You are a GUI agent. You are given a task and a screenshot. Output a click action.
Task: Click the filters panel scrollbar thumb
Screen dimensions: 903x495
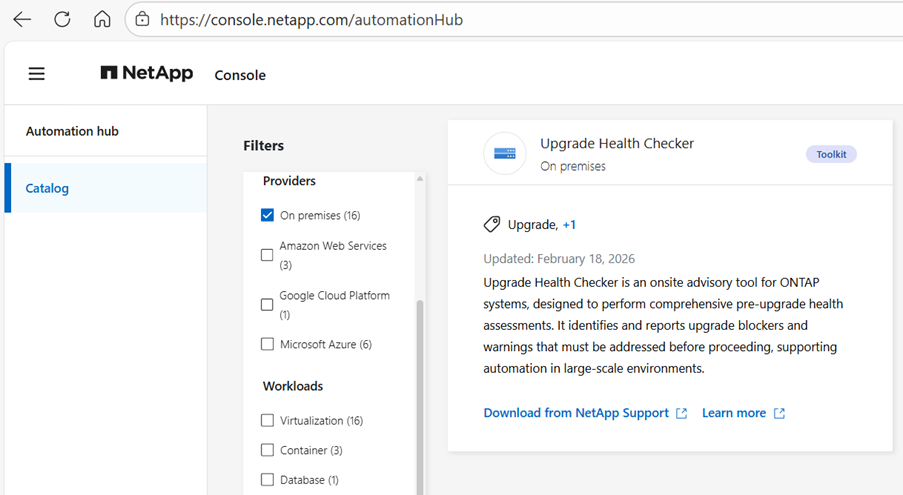click(x=420, y=397)
